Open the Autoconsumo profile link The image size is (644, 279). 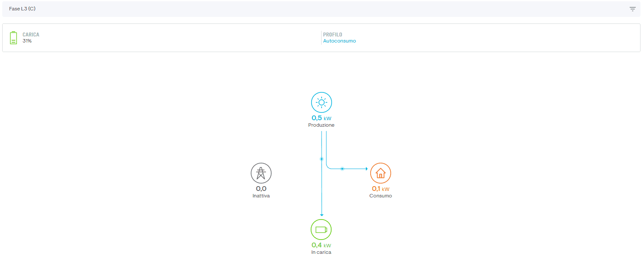point(339,41)
